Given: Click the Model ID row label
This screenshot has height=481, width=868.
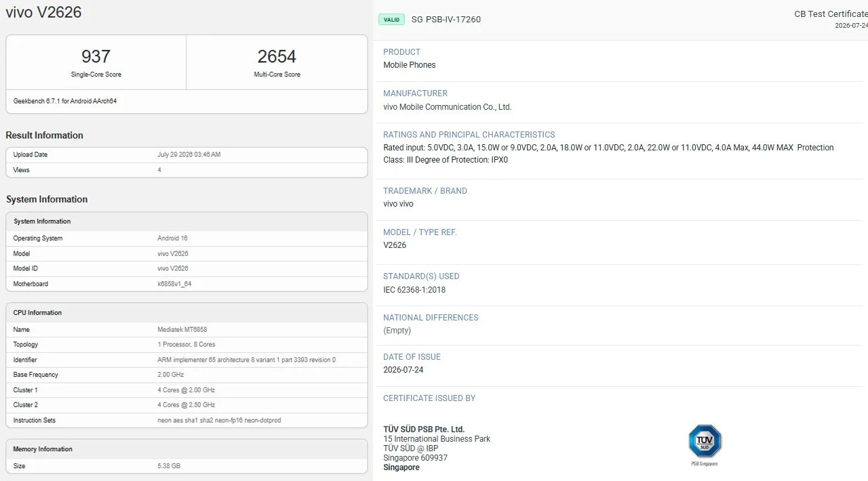Looking at the screenshot, I should pyautogui.click(x=26, y=269).
